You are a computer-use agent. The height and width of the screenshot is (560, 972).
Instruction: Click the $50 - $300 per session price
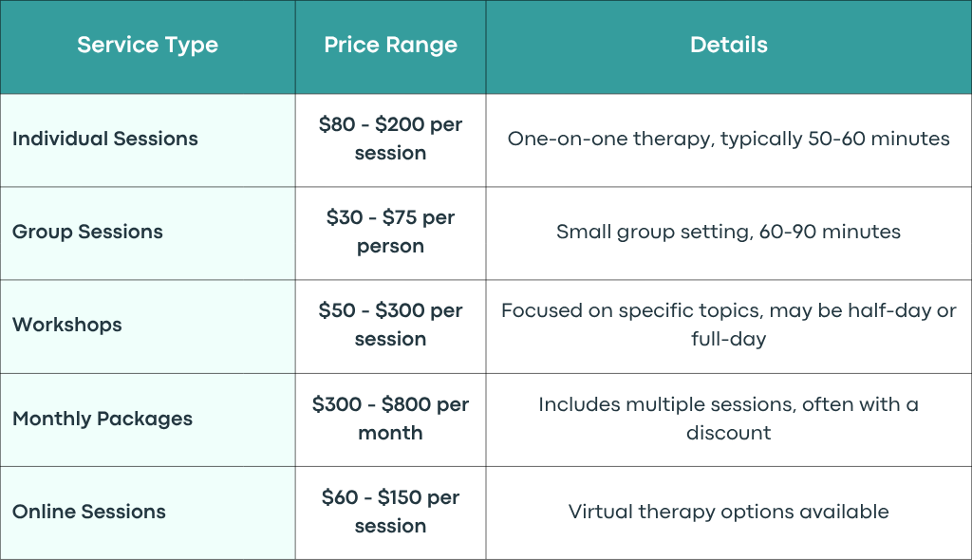[390, 325]
